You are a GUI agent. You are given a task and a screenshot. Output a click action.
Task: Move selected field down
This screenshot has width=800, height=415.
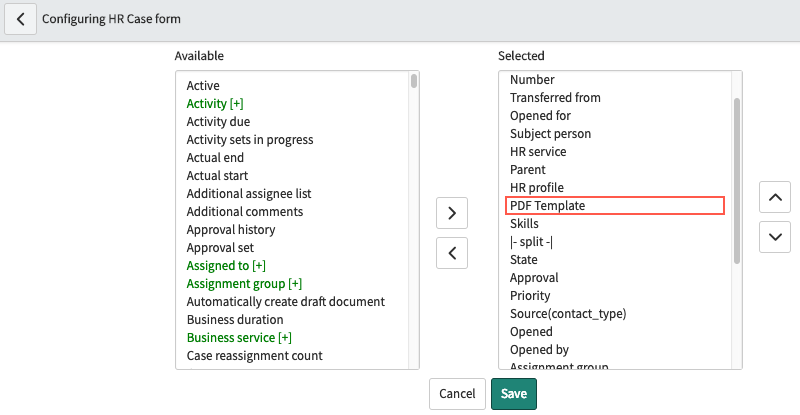[x=775, y=237]
